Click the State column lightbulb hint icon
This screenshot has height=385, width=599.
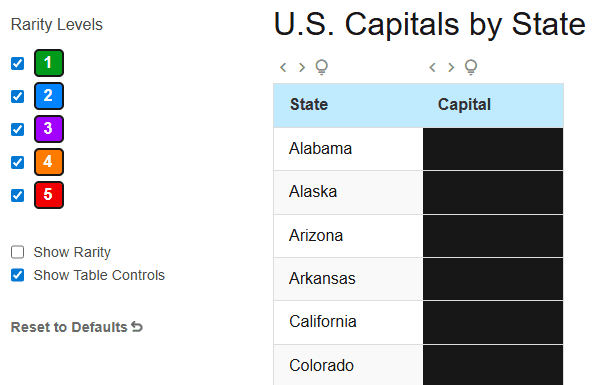322,67
